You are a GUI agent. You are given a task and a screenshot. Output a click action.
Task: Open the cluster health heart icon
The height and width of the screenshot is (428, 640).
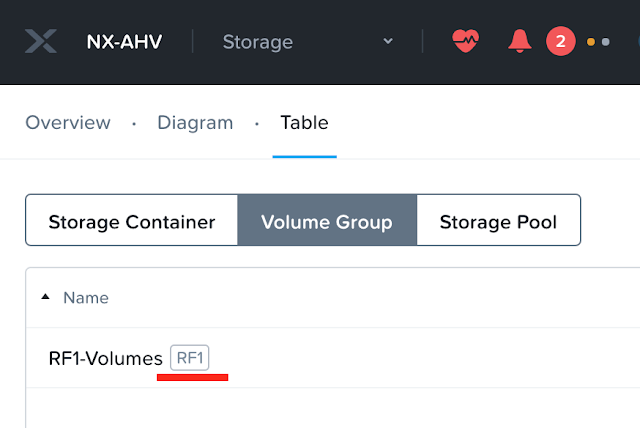point(465,41)
